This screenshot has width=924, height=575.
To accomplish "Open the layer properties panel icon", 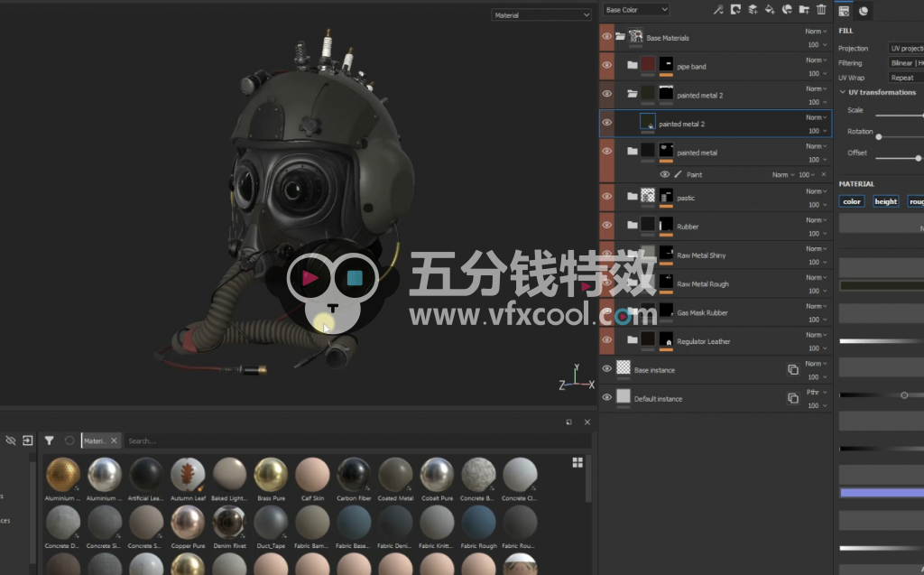I will point(844,11).
